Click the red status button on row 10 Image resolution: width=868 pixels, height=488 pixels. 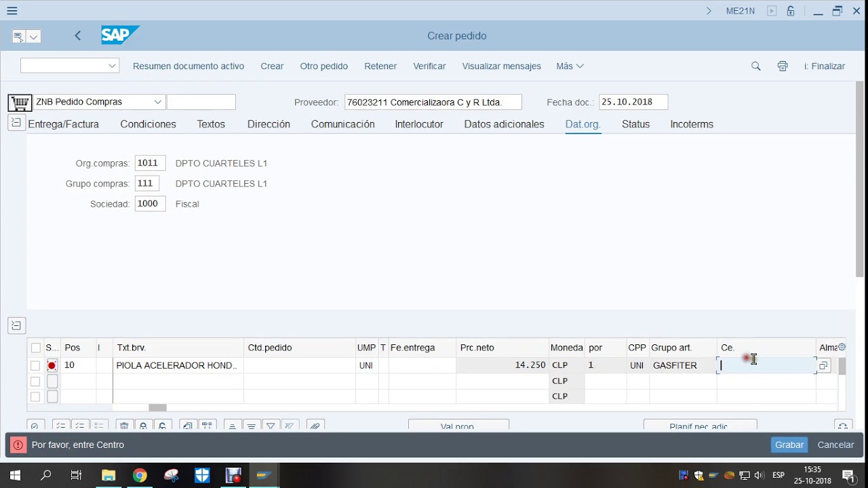tap(52, 365)
